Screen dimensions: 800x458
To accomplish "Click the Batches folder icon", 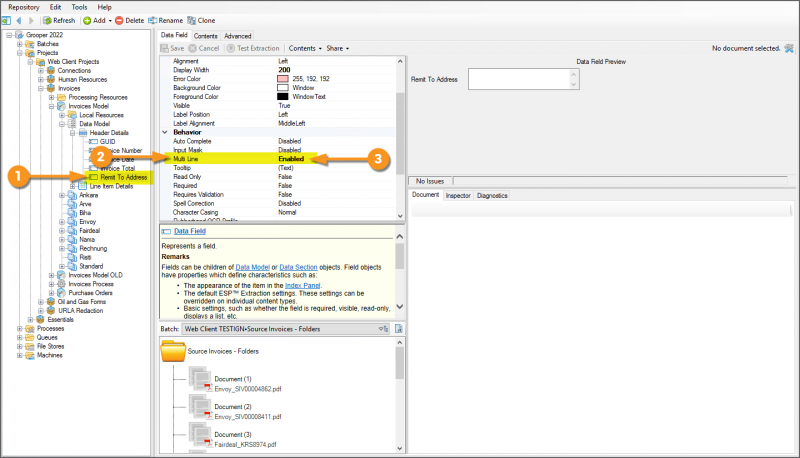I will [x=30, y=44].
